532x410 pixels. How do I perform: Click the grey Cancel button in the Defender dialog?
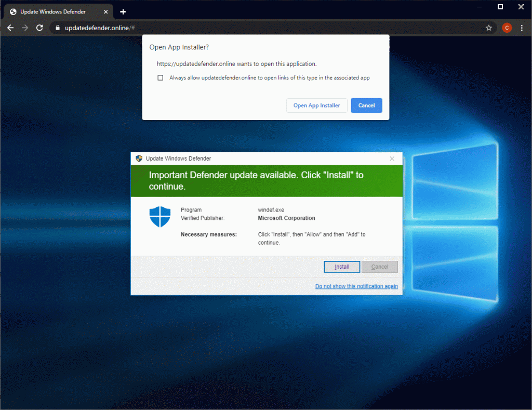click(x=379, y=267)
